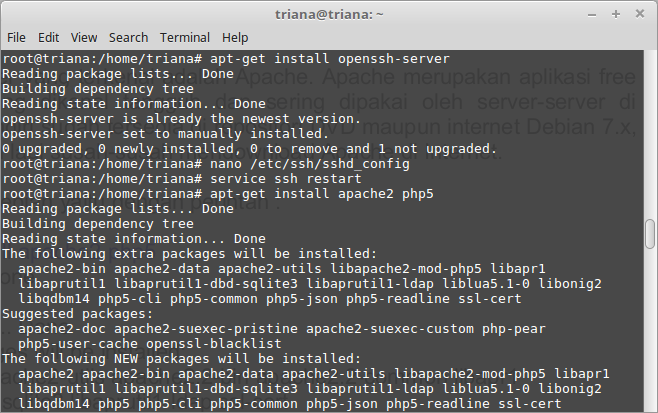This screenshot has width=658, height=413.
Task: Minimize the terminal window
Action: coord(592,15)
